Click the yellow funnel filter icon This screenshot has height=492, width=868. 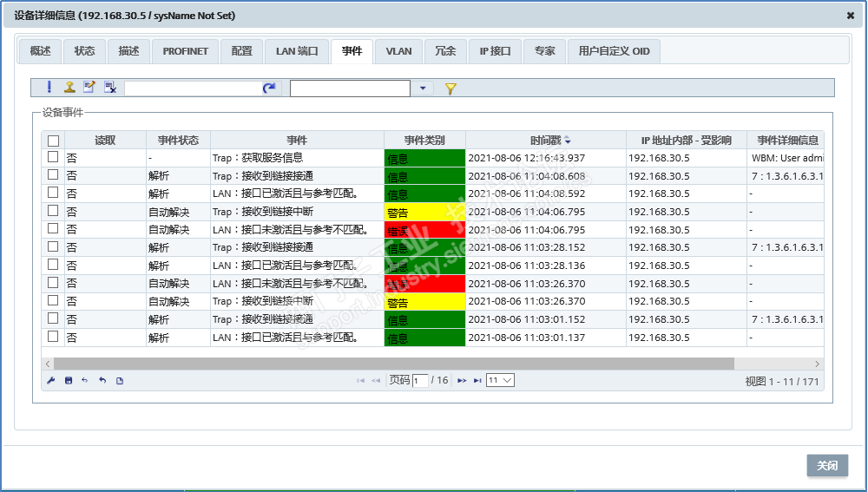[x=450, y=89]
